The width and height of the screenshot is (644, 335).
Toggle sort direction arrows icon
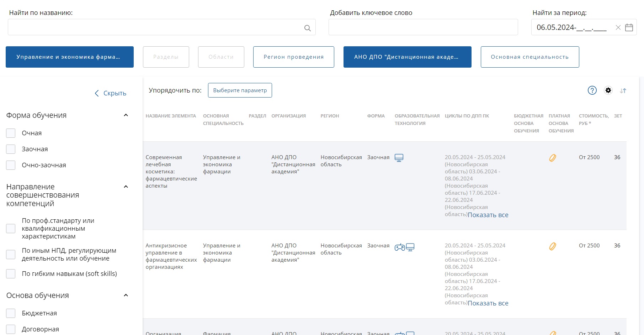(623, 91)
